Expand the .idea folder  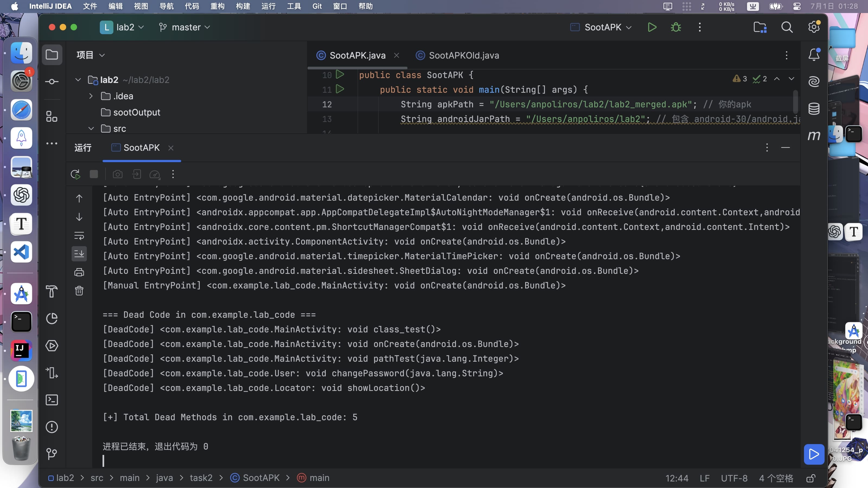91,96
